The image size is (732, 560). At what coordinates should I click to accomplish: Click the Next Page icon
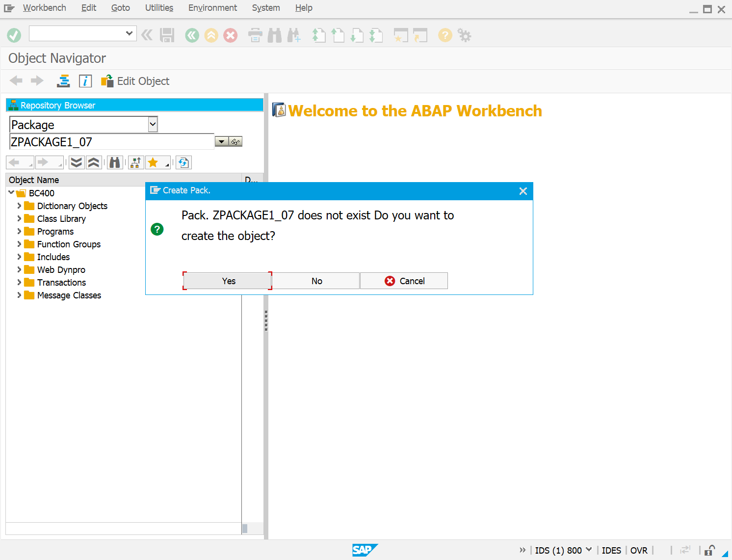(357, 35)
